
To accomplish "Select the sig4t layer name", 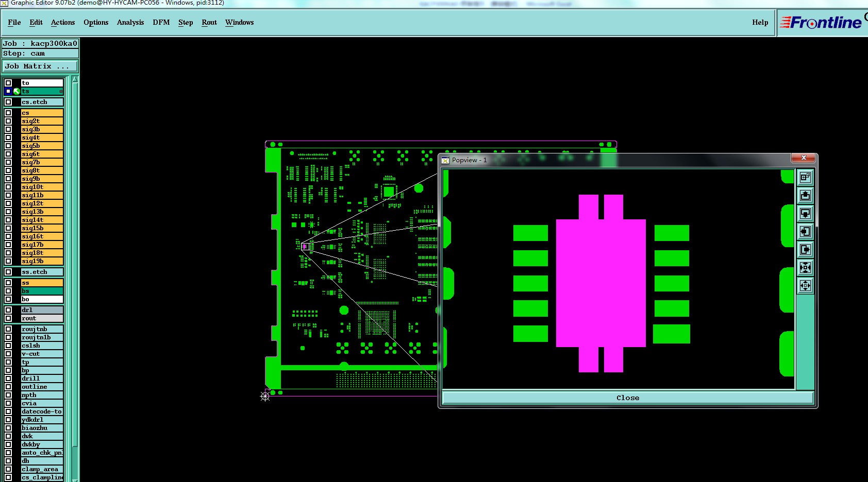I will [42, 137].
